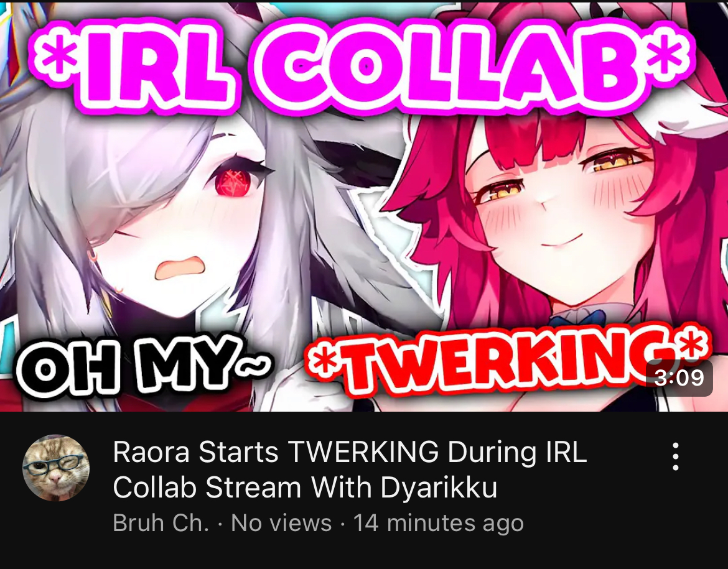Click the word Dyarikku in the title

click(439, 488)
